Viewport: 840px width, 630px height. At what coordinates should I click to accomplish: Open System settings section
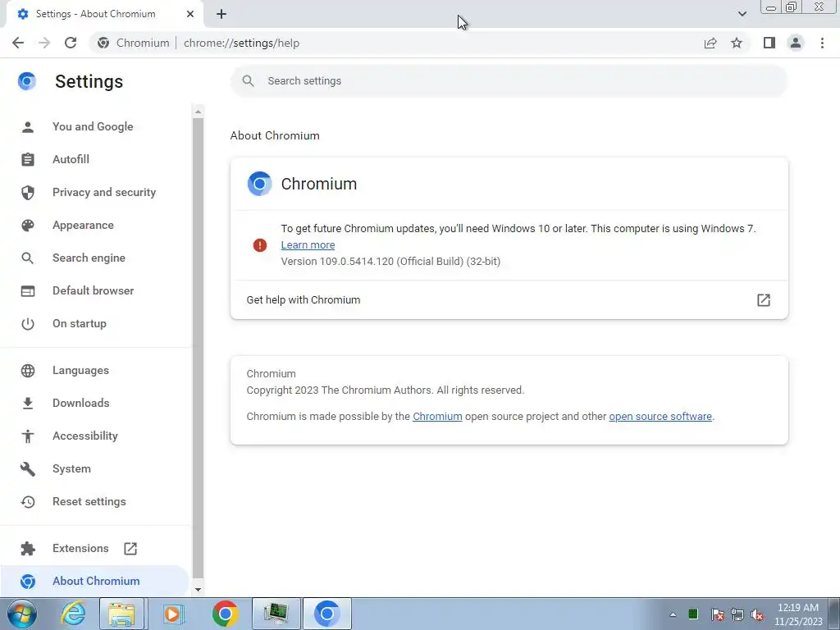point(71,468)
